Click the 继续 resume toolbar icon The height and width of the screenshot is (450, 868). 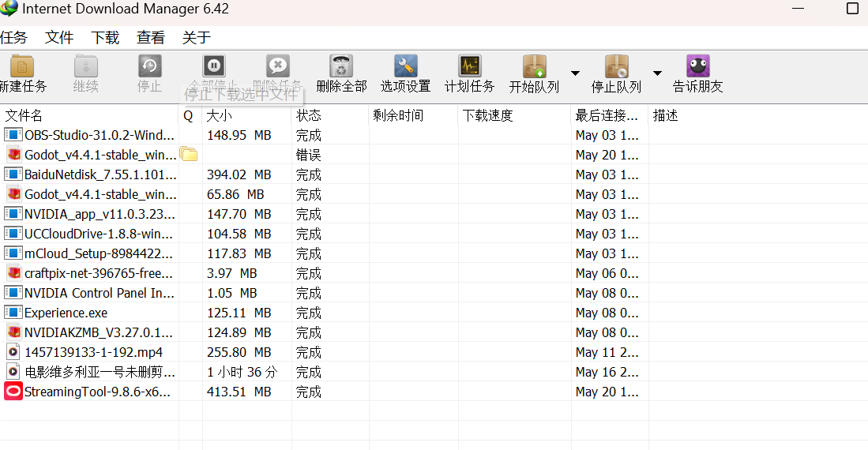pyautogui.click(x=86, y=66)
